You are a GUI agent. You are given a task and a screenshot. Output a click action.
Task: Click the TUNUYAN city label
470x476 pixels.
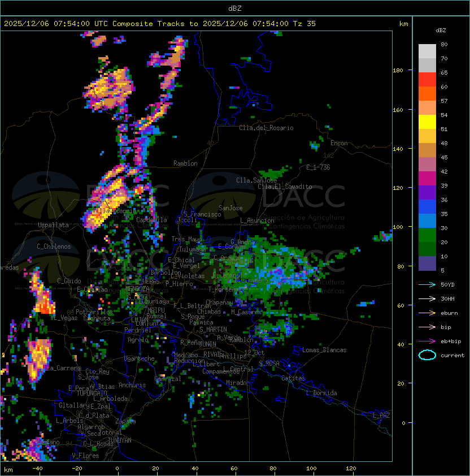(120, 440)
